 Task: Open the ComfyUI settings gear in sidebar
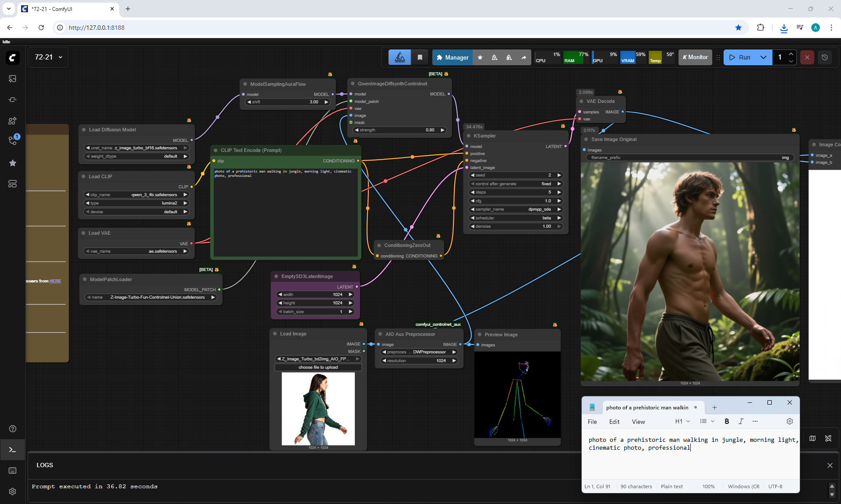(12, 491)
